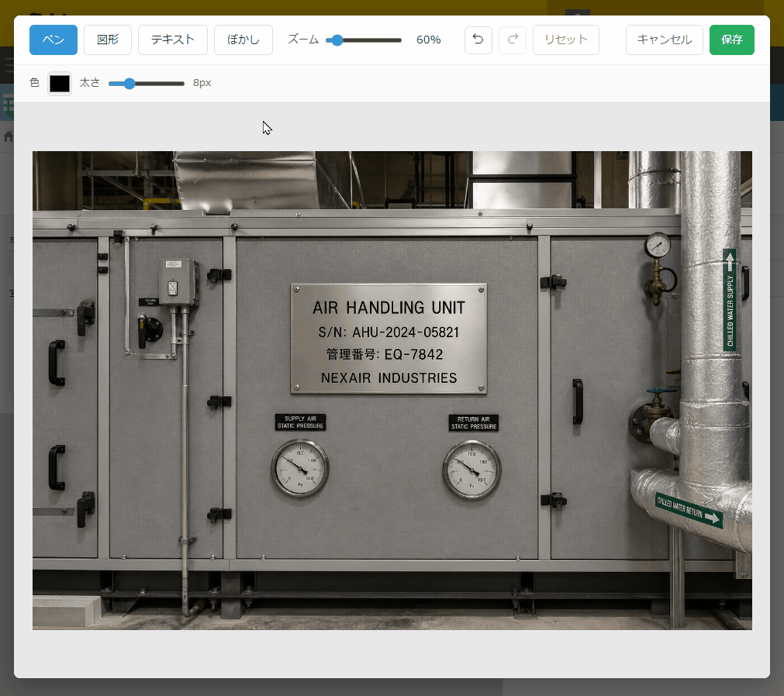Click the redo arrow icon
This screenshot has width=784, height=696.
513,40
